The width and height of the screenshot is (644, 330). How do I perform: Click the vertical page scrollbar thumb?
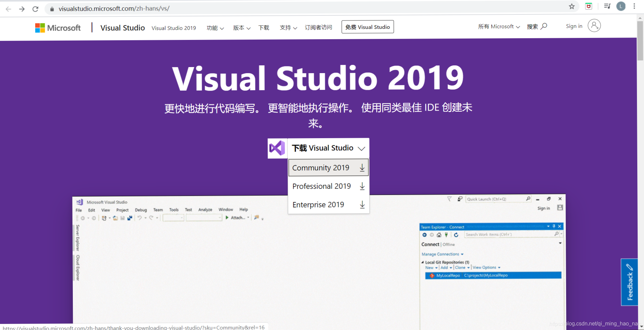click(641, 40)
